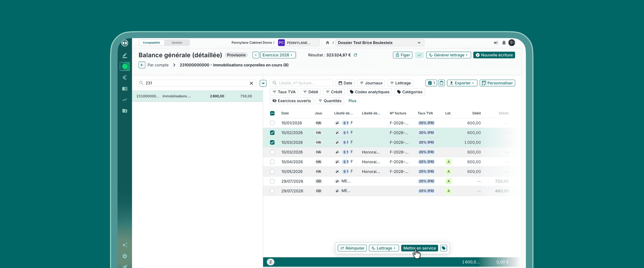Select the Comptabilité tab
The width and height of the screenshot is (644, 268).
coord(151,43)
